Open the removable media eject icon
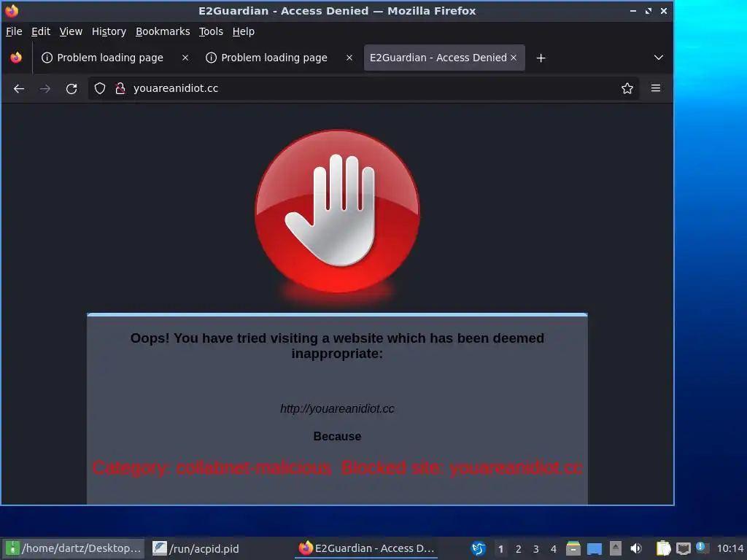The height and width of the screenshot is (560, 747). (x=616, y=548)
